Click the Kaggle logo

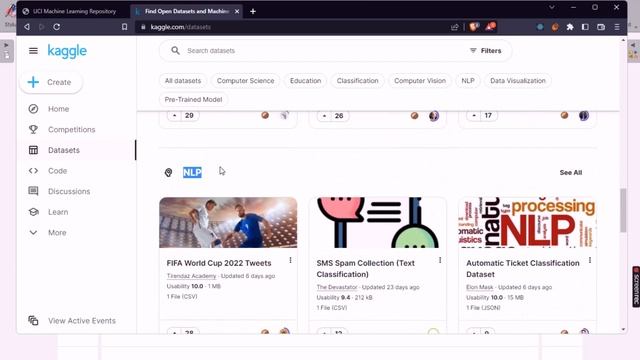pos(67,51)
